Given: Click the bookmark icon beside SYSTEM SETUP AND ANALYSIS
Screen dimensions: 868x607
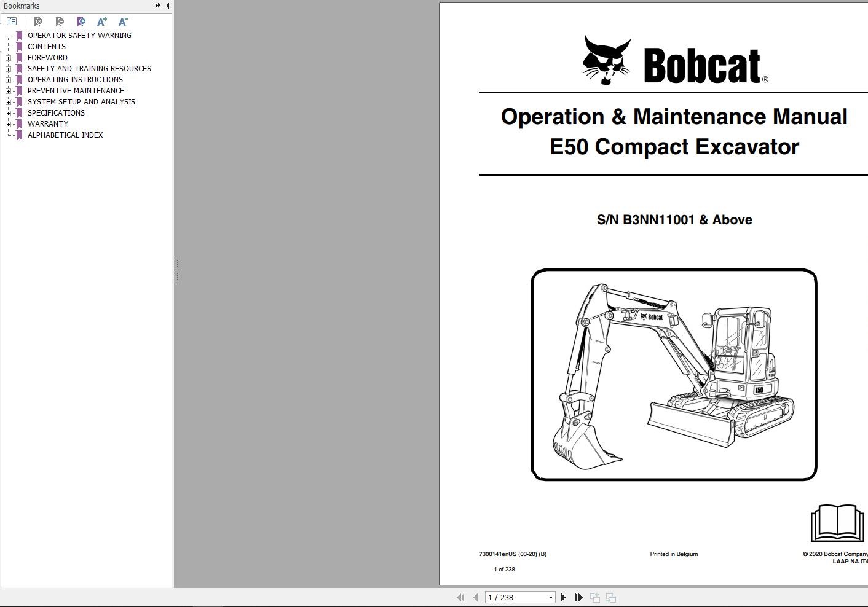Looking at the screenshot, I should (19, 102).
